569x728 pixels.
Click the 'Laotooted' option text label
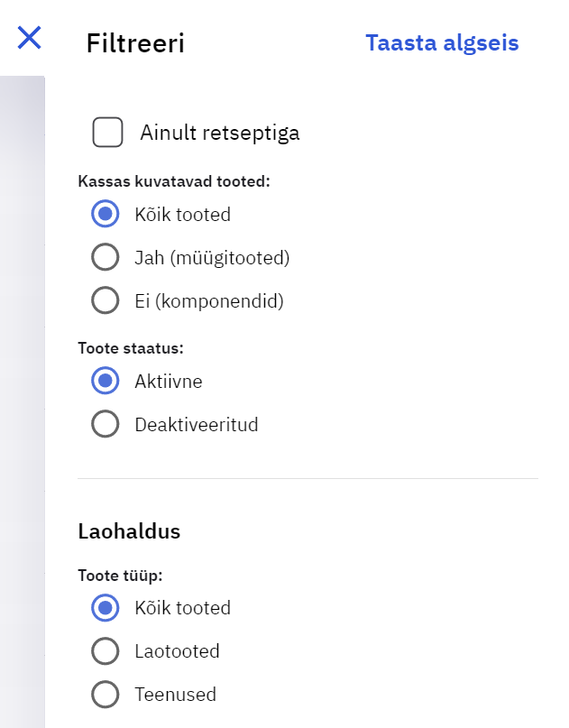click(177, 650)
